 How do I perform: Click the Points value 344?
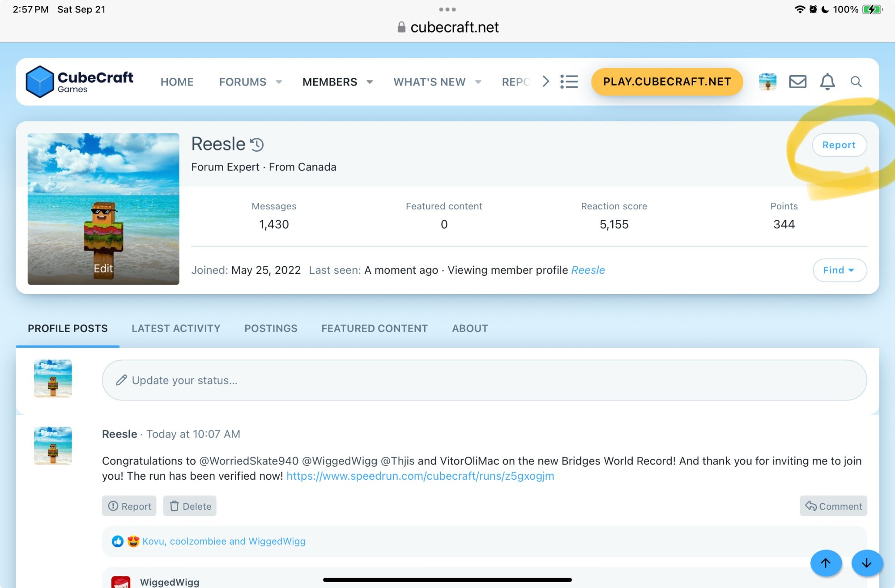[x=784, y=225]
